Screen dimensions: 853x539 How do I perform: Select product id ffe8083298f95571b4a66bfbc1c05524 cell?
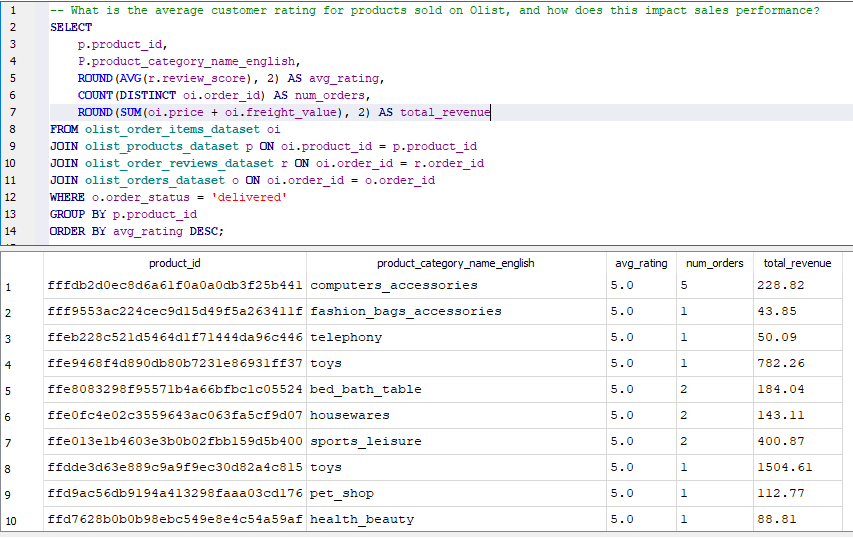tap(175, 389)
